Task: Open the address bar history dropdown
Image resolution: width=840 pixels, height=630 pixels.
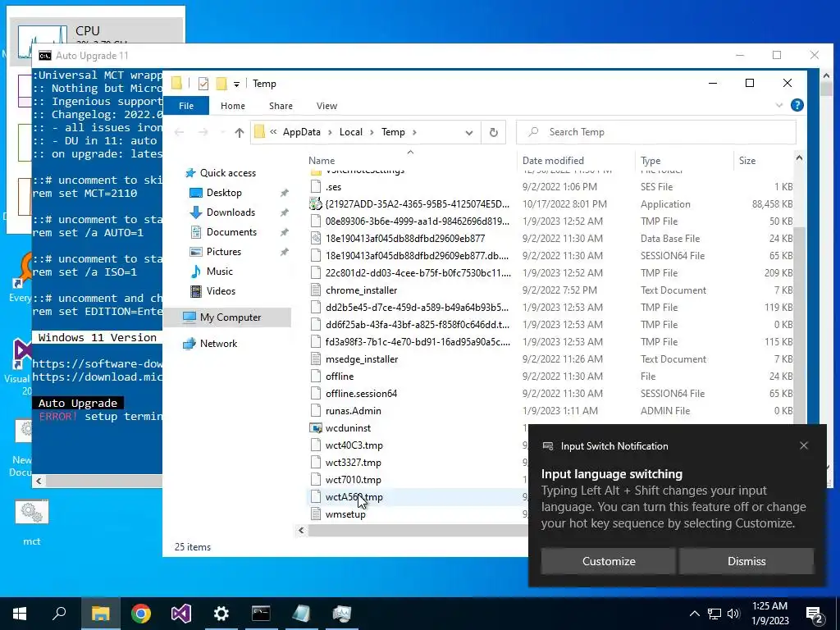Action: click(x=468, y=132)
